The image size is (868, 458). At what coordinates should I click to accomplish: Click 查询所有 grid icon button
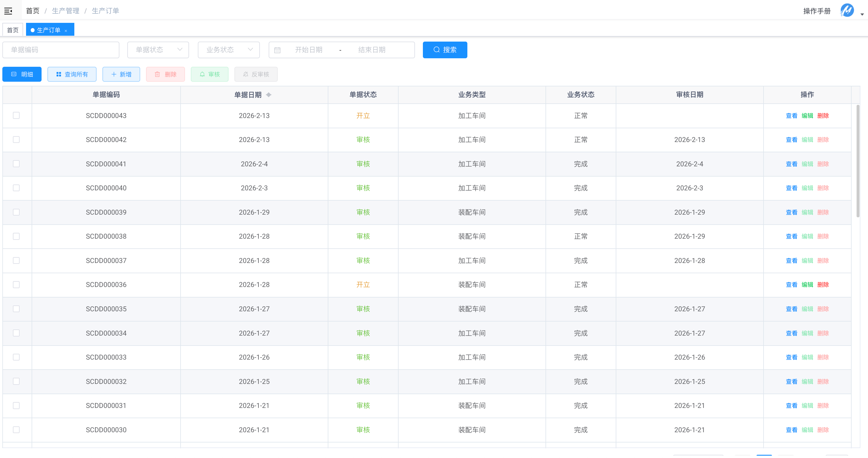pyautogui.click(x=72, y=74)
